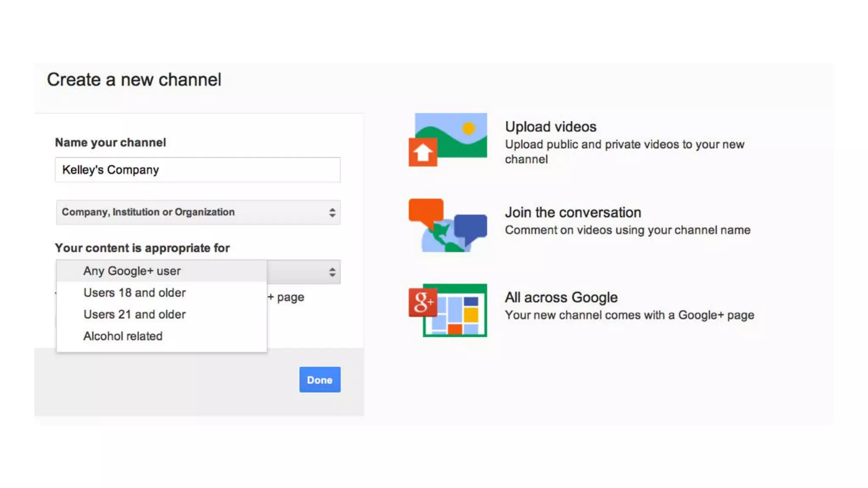Click the globe in conversation icon
The width and height of the screenshot is (868, 488).
(441, 241)
